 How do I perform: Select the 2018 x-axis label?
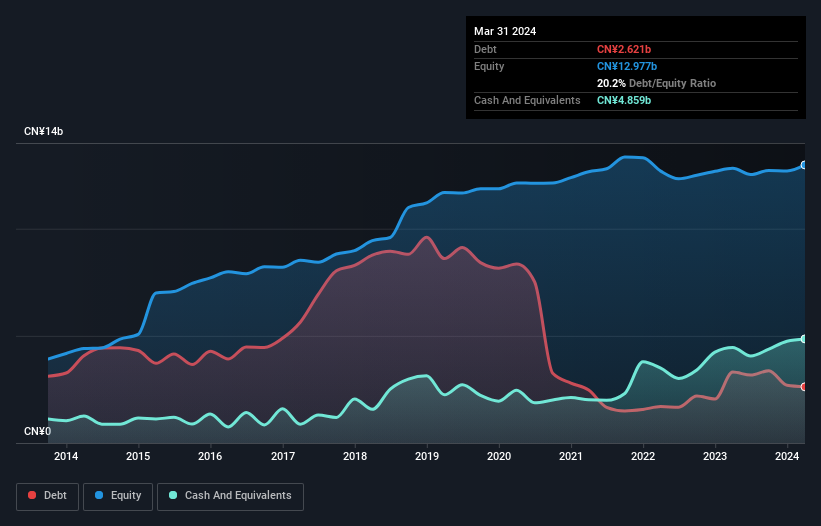pyautogui.click(x=355, y=457)
